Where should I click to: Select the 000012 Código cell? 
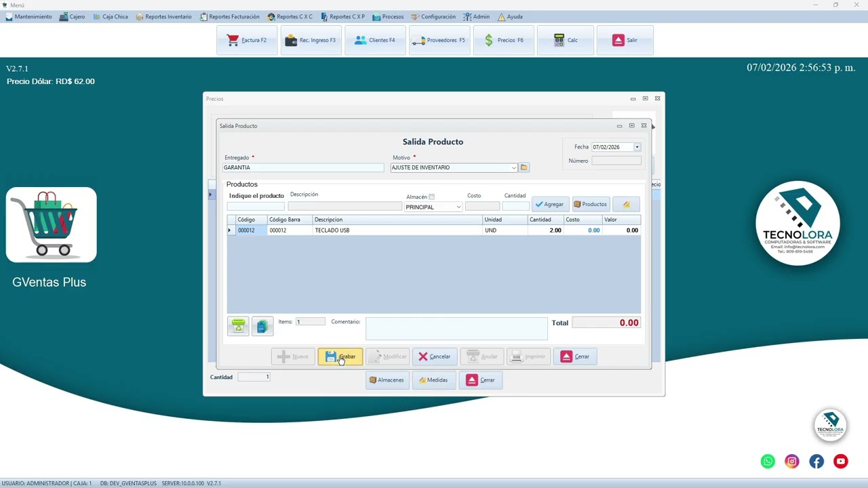pos(252,230)
